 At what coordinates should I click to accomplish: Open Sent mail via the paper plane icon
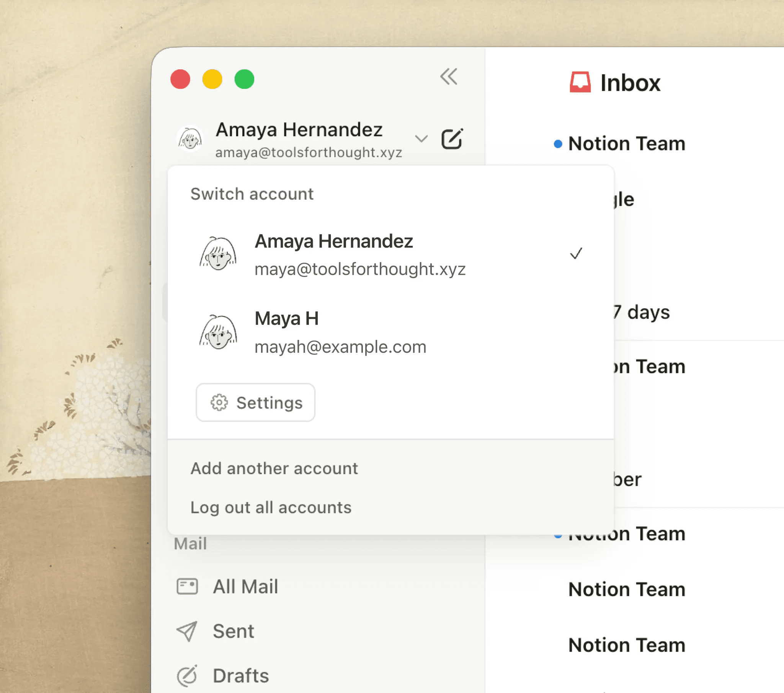pyautogui.click(x=187, y=631)
